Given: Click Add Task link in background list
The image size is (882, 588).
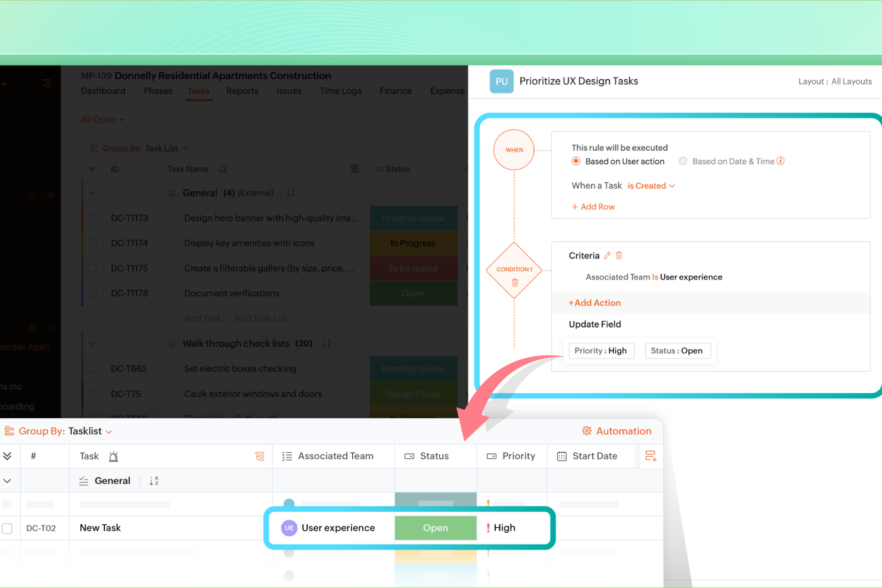Looking at the screenshot, I should click(203, 319).
